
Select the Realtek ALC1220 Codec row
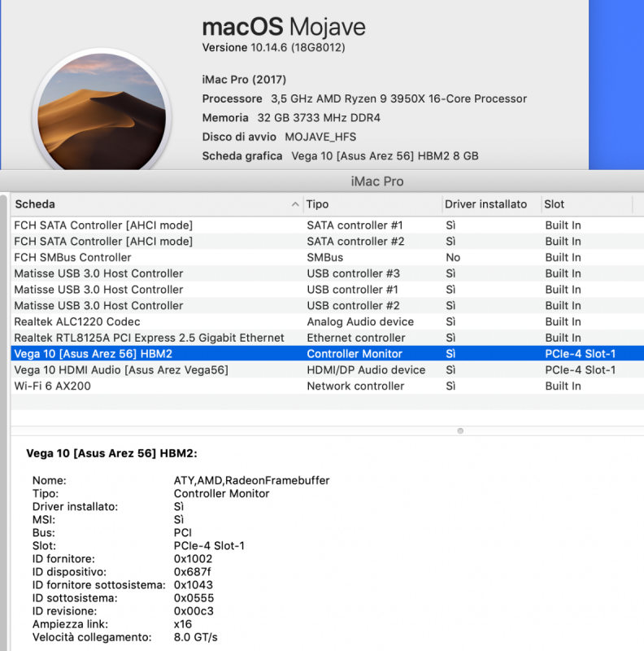point(328,321)
